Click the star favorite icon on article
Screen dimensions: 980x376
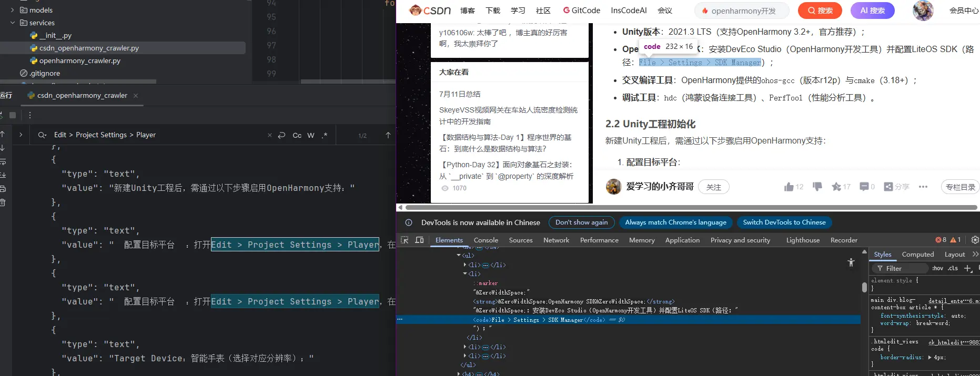[836, 187]
